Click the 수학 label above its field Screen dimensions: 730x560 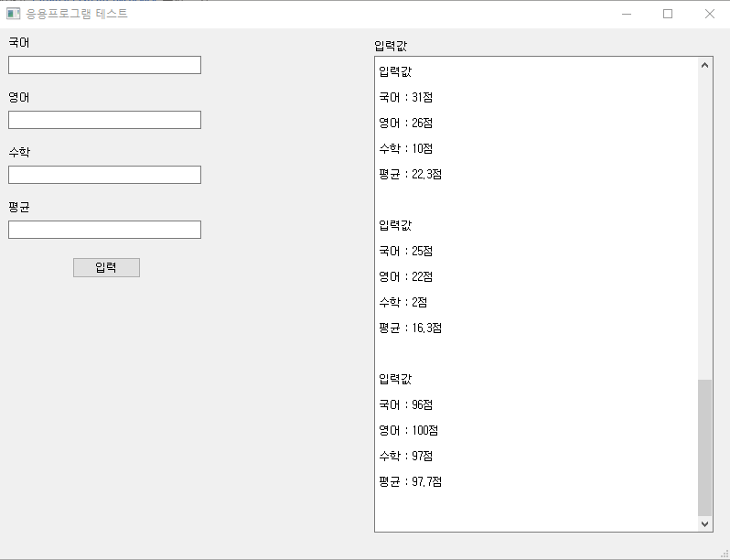pos(19,152)
